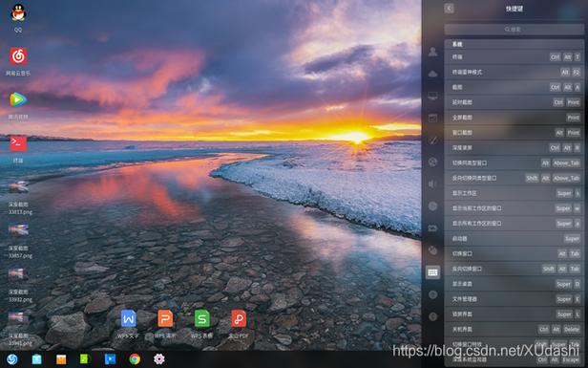
Task: Select the highlighted Keyboard icon in sidebar
Action: (x=432, y=272)
